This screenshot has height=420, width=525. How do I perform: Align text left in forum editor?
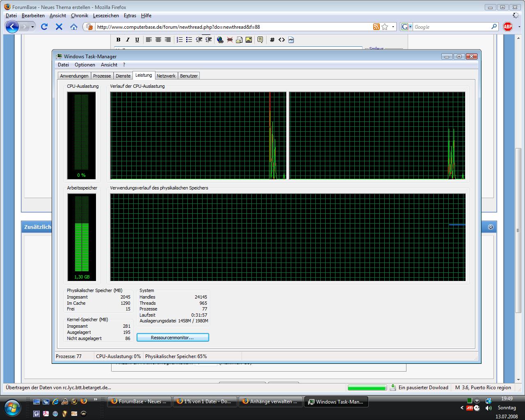148,40
